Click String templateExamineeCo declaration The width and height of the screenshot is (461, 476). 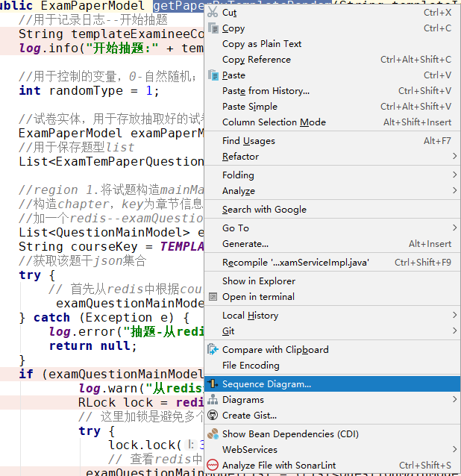111,34
